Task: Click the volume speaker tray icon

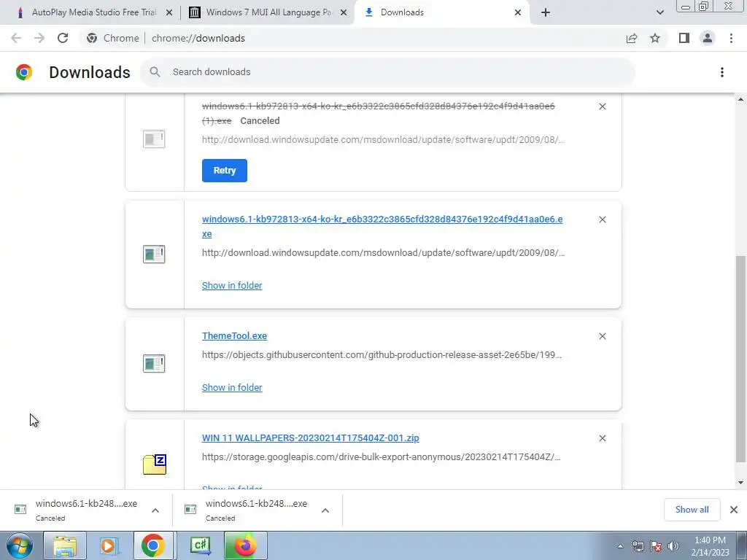Action: pyautogui.click(x=673, y=546)
